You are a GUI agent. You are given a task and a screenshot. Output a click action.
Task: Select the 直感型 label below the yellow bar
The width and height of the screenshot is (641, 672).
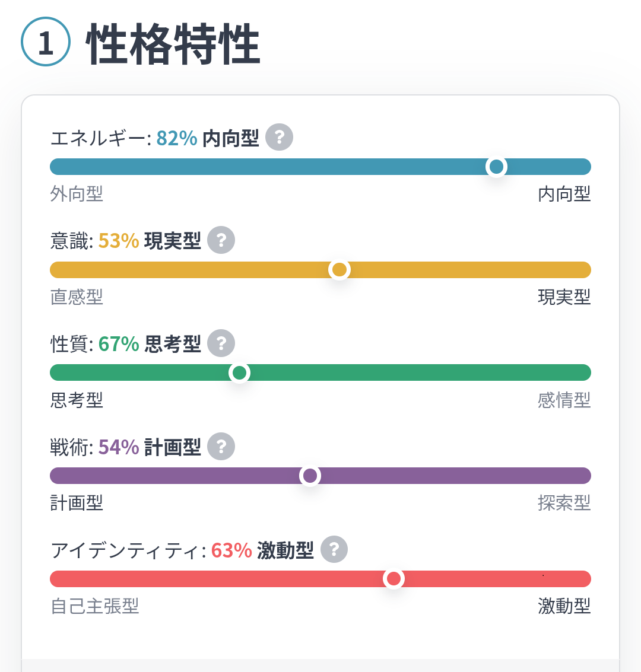pyautogui.click(x=77, y=297)
